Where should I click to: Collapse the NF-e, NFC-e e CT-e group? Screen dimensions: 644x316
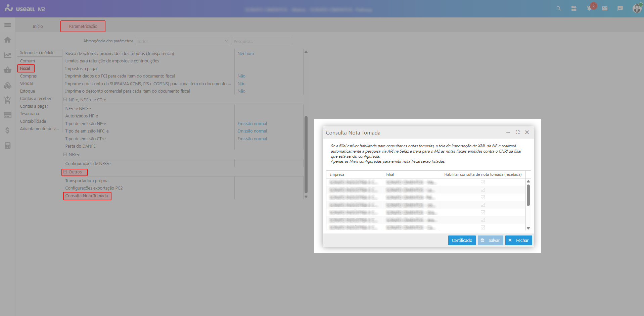(x=65, y=100)
